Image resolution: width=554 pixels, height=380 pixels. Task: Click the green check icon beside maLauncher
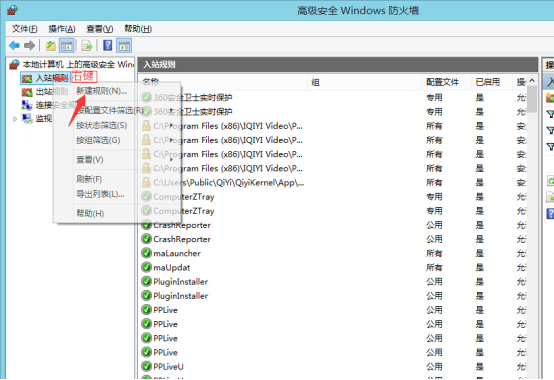(x=146, y=253)
